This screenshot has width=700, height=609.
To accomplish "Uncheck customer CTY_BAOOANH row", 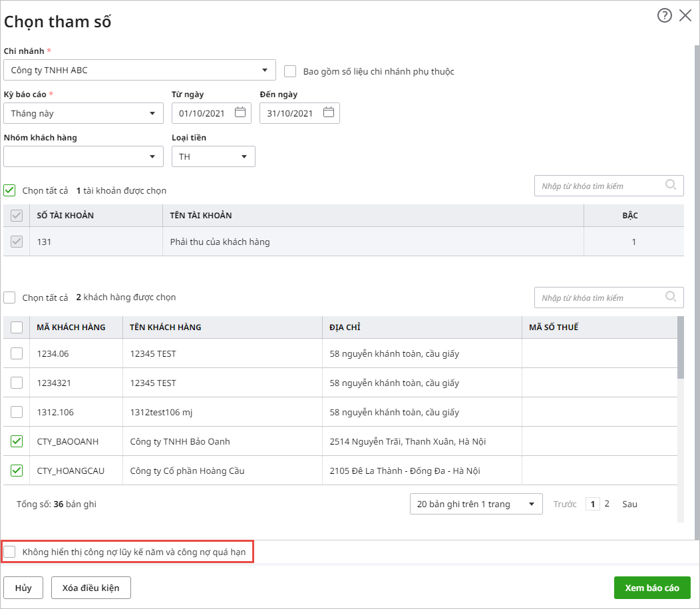I will [17, 441].
